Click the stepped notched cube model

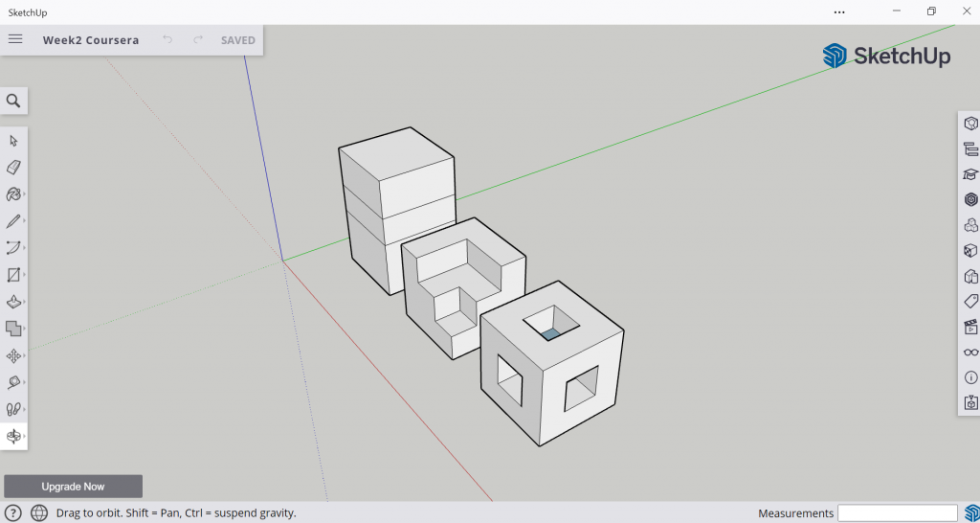pyautogui.click(x=464, y=287)
